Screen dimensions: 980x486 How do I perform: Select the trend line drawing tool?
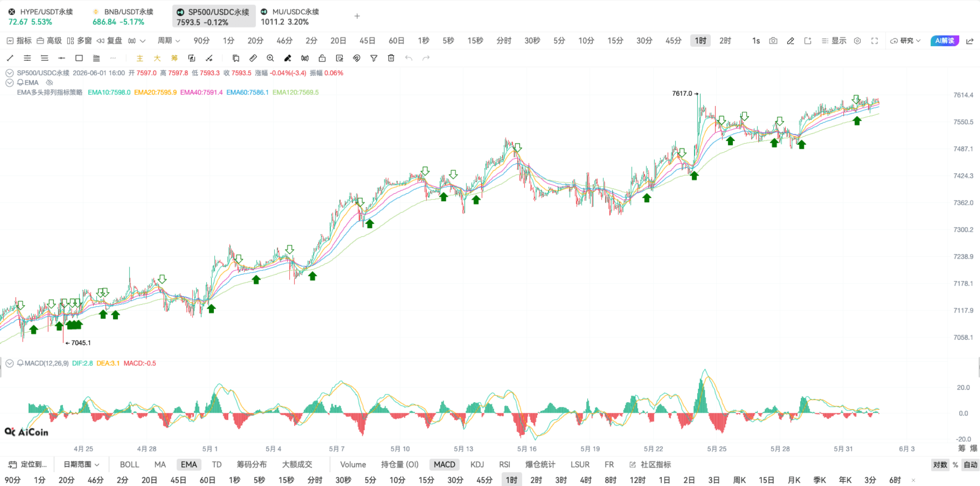(10, 58)
